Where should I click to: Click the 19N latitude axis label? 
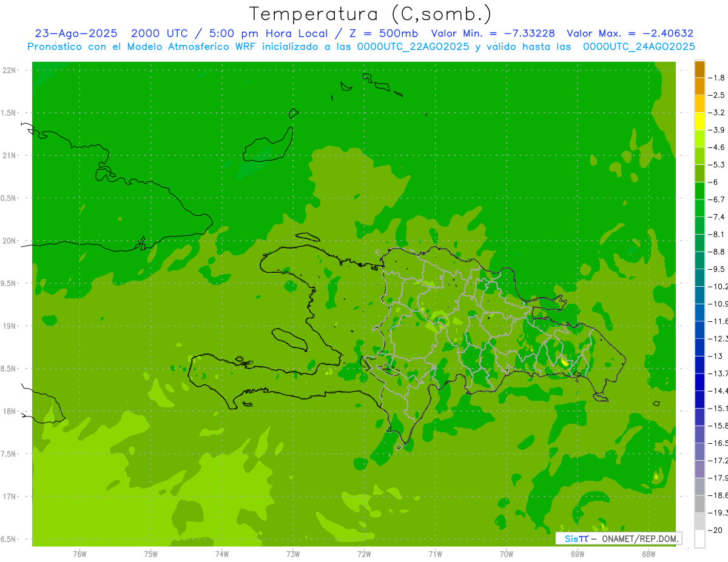pos(10,326)
